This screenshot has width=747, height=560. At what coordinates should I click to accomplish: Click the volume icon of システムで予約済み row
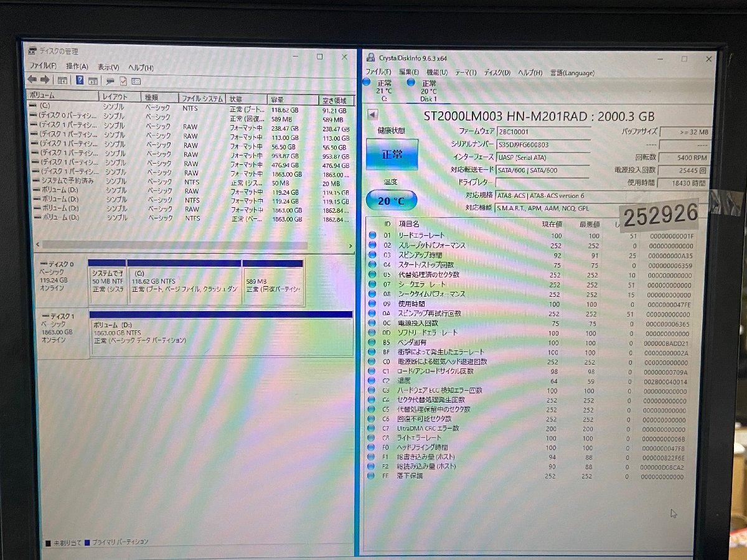pyautogui.click(x=35, y=181)
